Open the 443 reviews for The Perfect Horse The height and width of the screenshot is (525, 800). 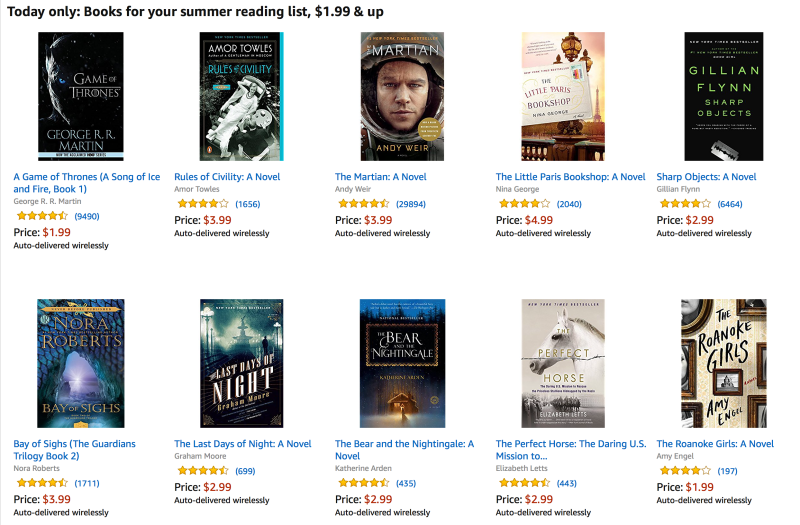[567, 483]
